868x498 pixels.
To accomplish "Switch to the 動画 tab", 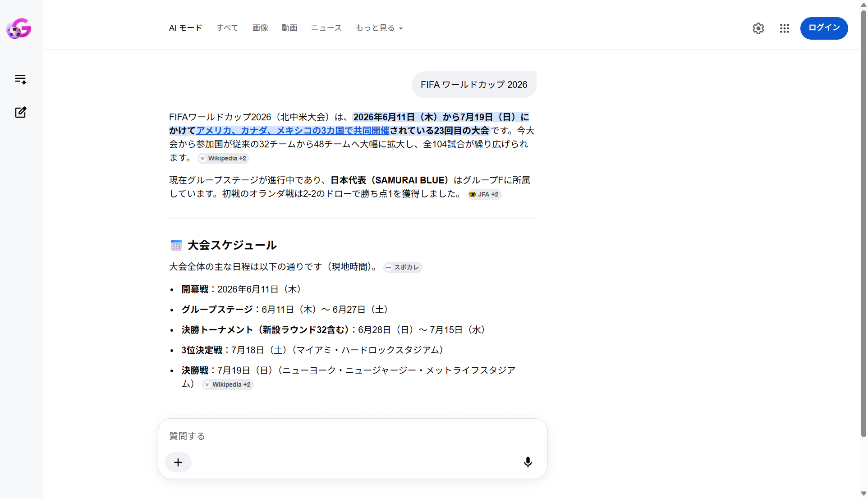I will (289, 28).
